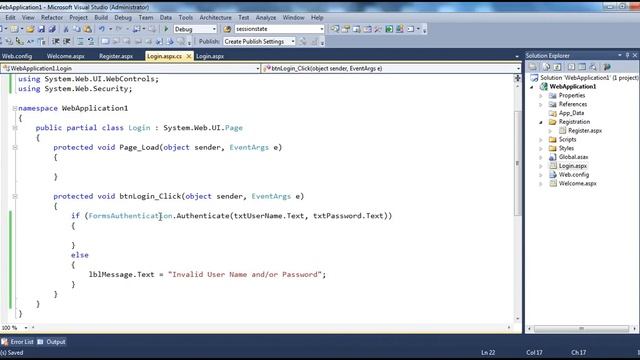Expand the References node

541,104
